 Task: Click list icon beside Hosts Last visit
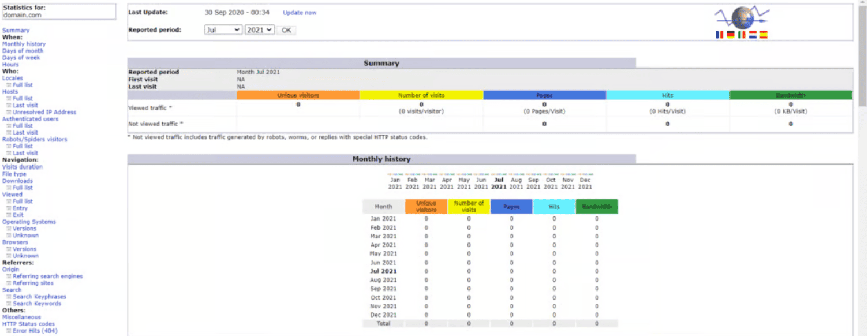pos(9,106)
